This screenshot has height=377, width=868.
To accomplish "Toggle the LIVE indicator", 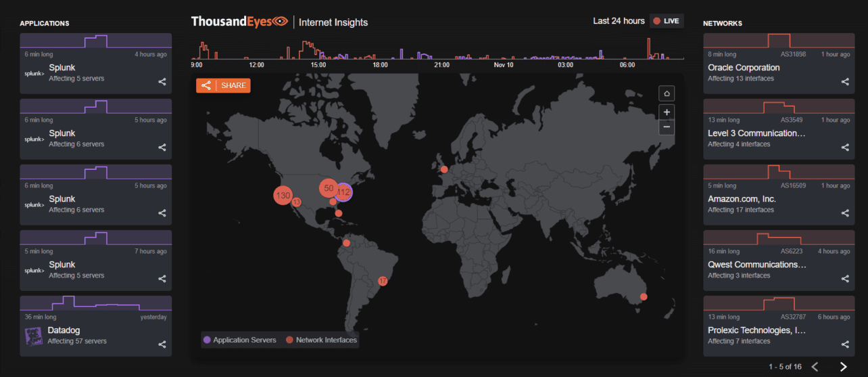I will click(667, 21).
